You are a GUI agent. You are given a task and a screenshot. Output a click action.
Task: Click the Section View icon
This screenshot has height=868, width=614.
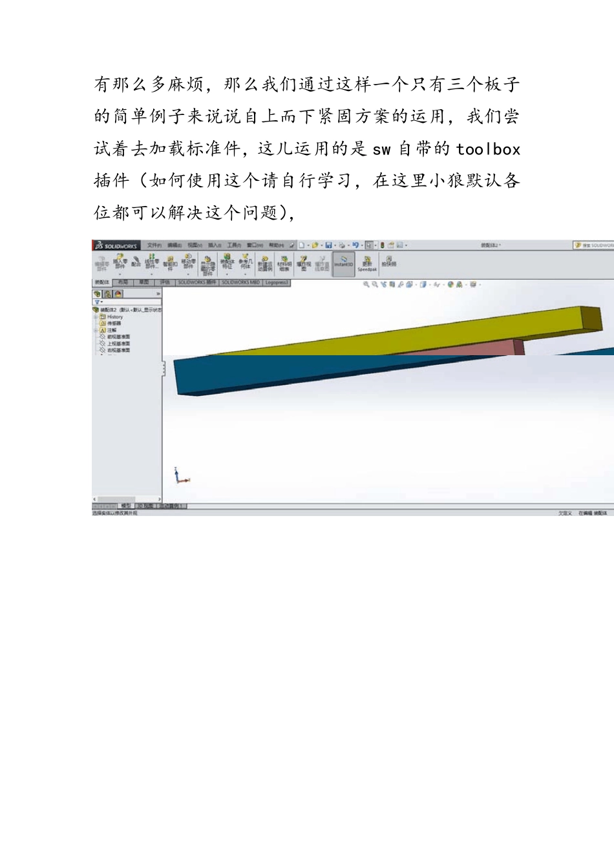(x=392, y=284)
